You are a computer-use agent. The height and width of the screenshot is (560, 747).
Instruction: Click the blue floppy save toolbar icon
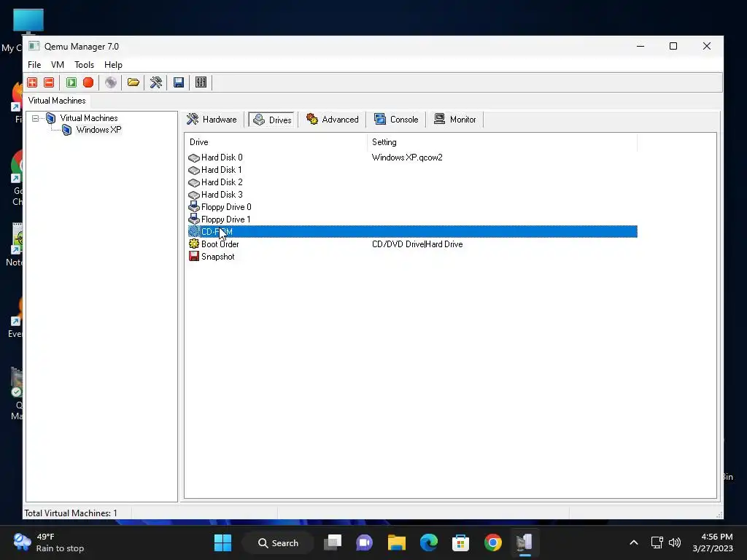[x=179, y=82]
